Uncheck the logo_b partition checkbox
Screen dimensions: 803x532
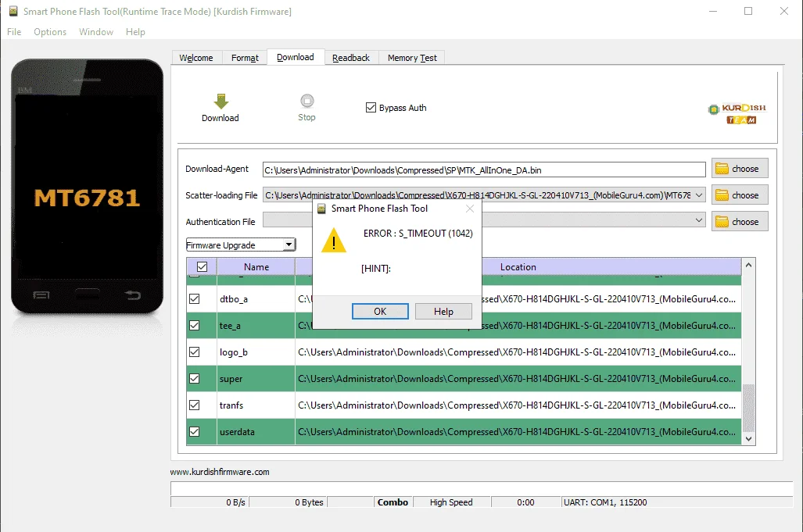[x=195, y=352]
